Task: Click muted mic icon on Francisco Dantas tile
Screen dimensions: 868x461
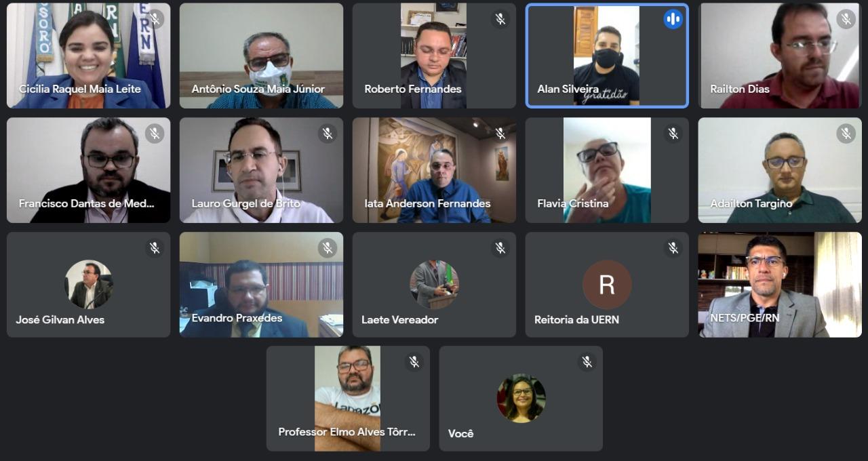Action: coord(155,134)
